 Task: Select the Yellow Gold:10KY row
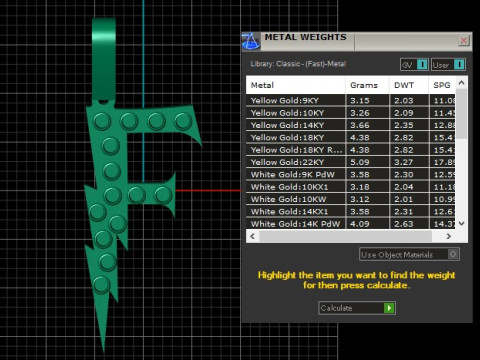(x=351, y=113)
